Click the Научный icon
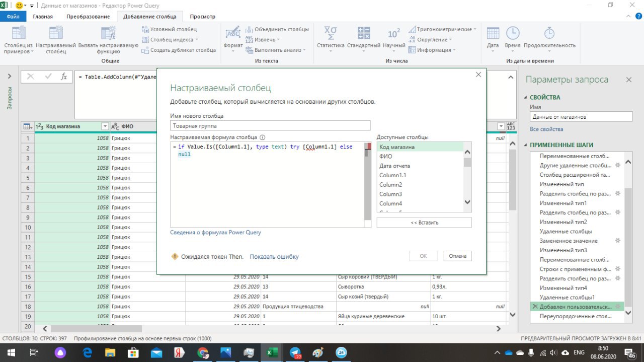This screenshot has width=644, height=362. [x=394, y=33]
